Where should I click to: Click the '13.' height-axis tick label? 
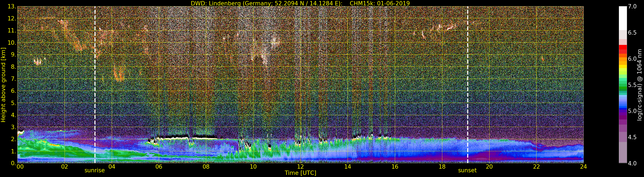point(12,6)
